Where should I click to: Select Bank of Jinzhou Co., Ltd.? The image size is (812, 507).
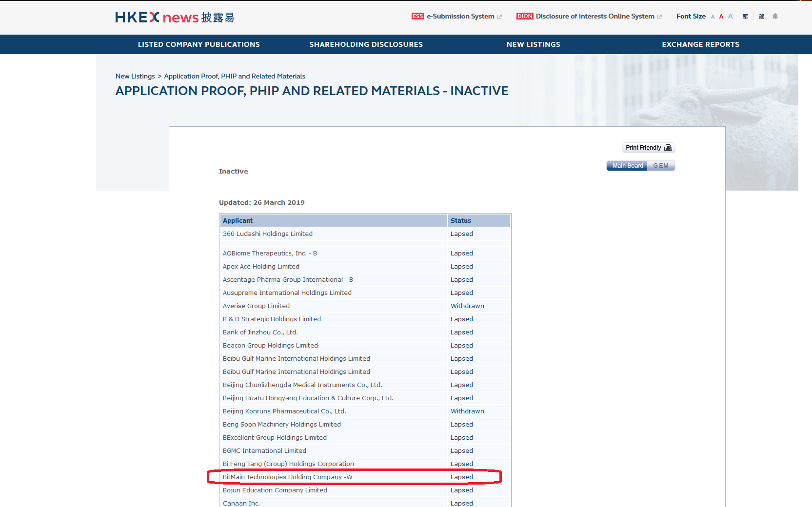pyautogui.click(x=260, y=332)
